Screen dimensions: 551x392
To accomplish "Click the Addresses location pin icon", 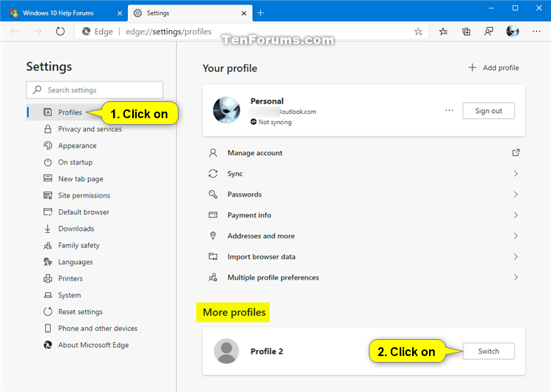I will (213, 236).
